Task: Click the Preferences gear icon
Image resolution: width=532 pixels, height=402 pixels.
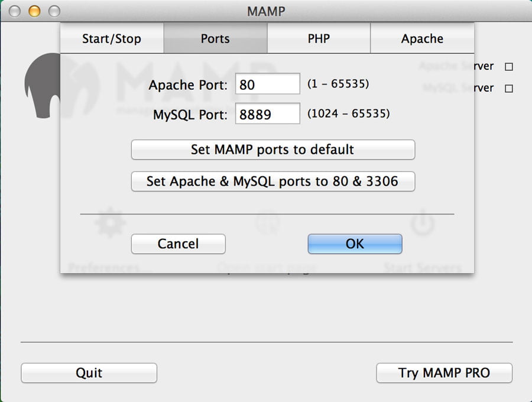Action: pyautogui.click(x=111, y=222)
